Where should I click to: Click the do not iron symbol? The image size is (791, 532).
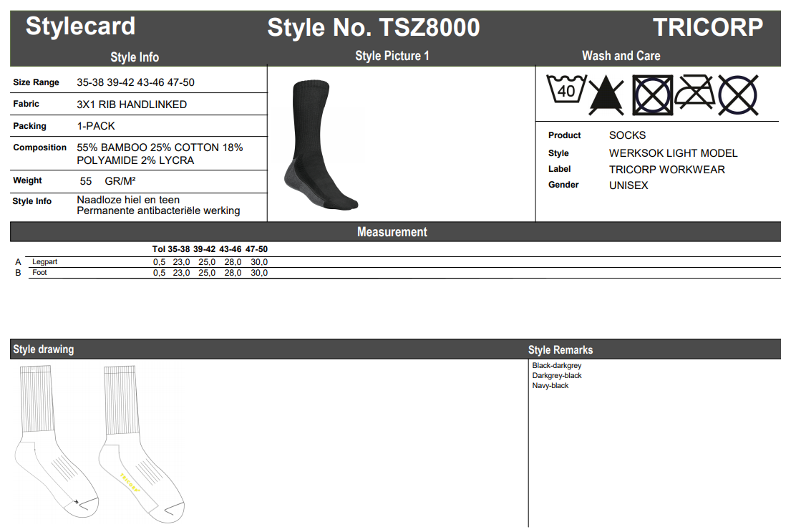(x=694, y=92)
